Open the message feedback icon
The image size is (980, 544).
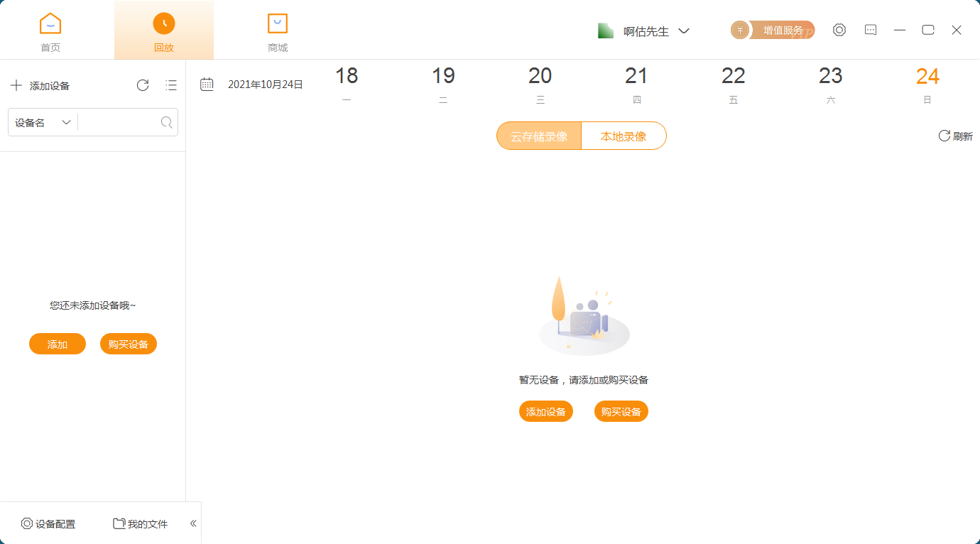point(871,30)
